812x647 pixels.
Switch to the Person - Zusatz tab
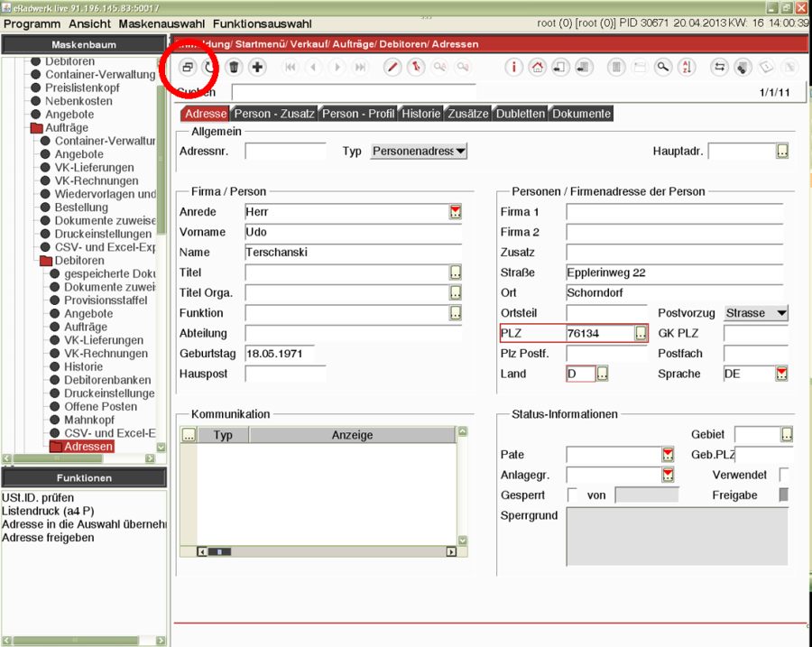coord(274,114)
